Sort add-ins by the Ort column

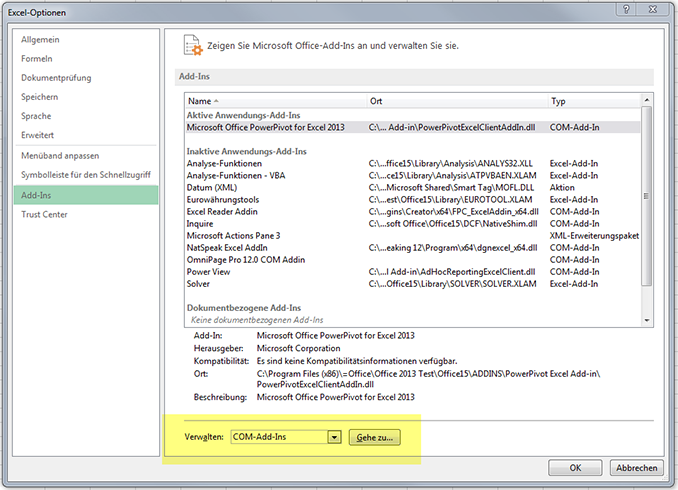pyautogui.click(x=457, y=101)
